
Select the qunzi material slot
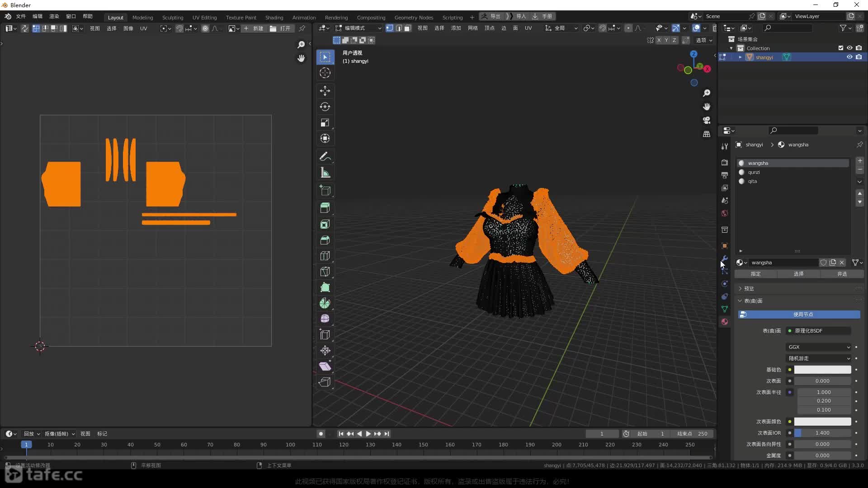tap(793, 172)
